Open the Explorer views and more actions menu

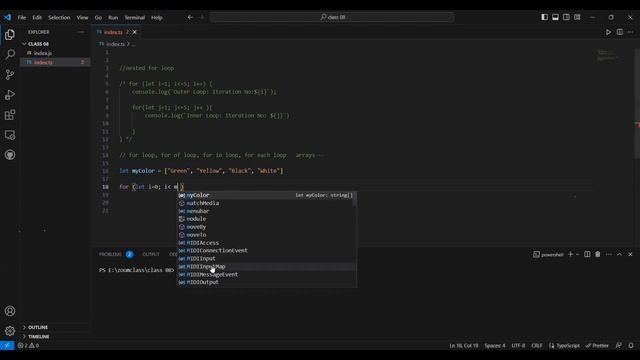(80, 32)
